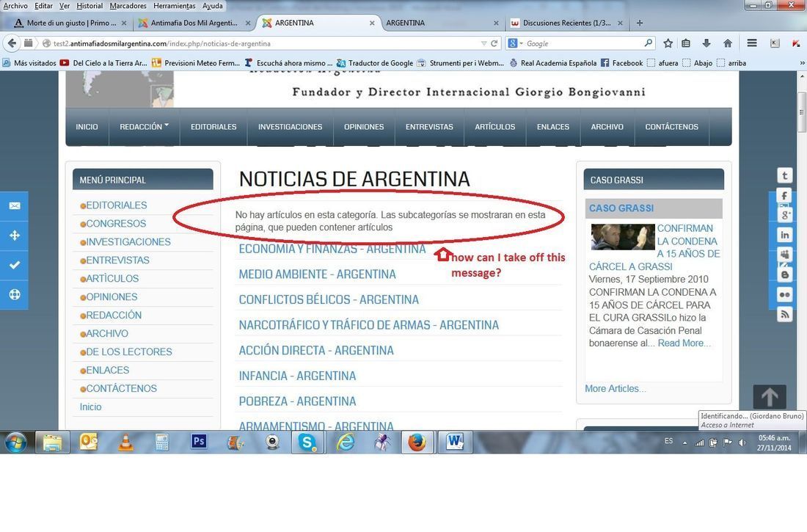Switch to Word in the taskbar
Screen dimensions: 807x532
pos(455,442)
